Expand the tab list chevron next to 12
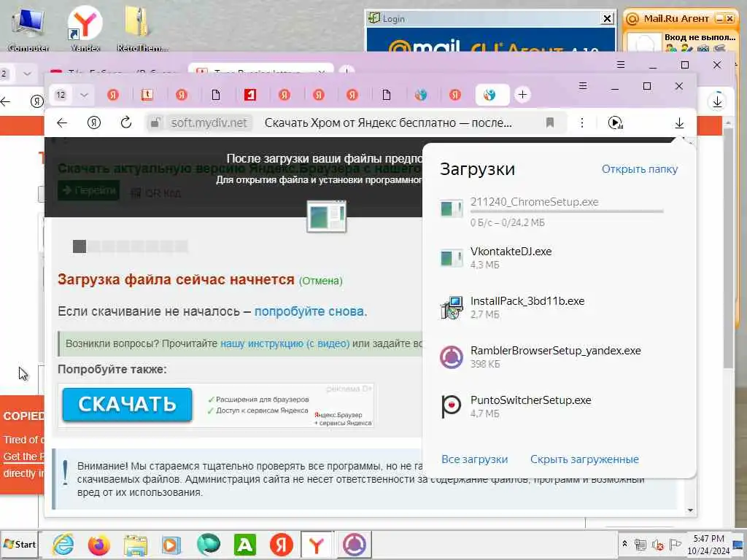The width and height of the screenshot is (747, 560). point(85,95)
